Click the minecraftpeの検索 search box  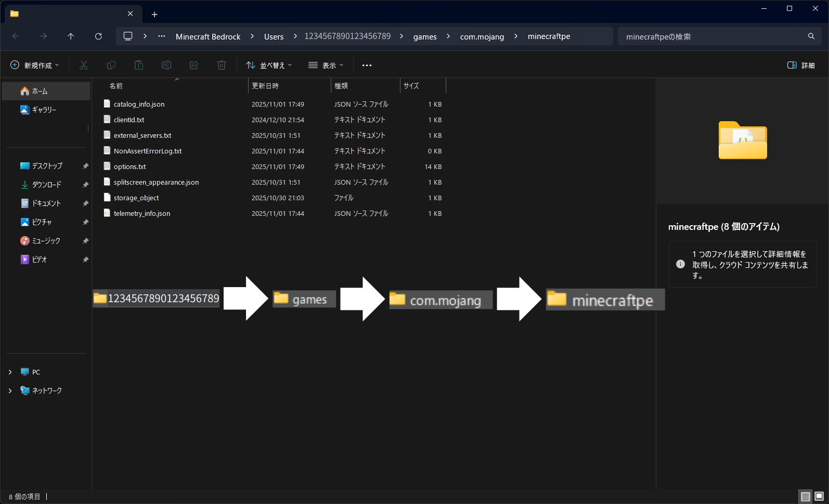pos(713,36)
